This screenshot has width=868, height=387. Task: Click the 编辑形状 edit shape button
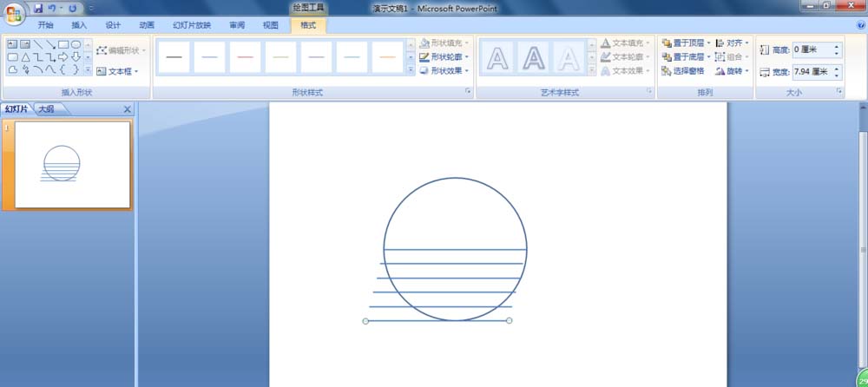(x=121, y=50)
